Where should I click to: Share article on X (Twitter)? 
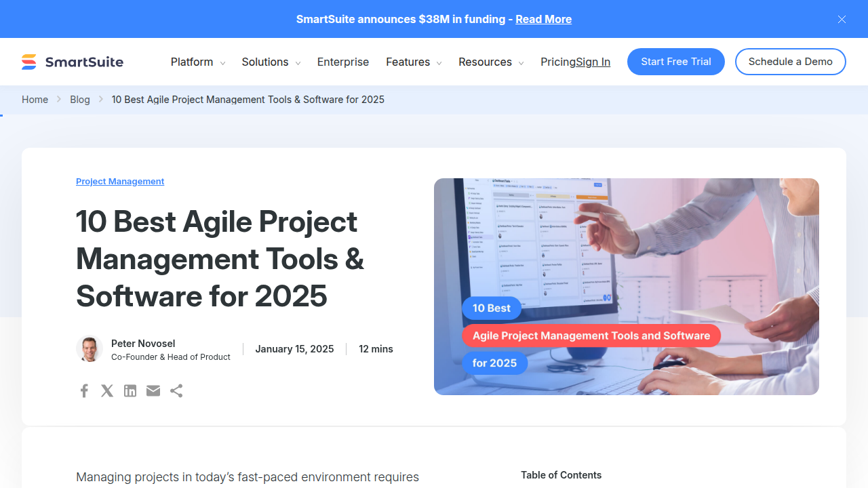pyautogui.click(x=107, y=390)
